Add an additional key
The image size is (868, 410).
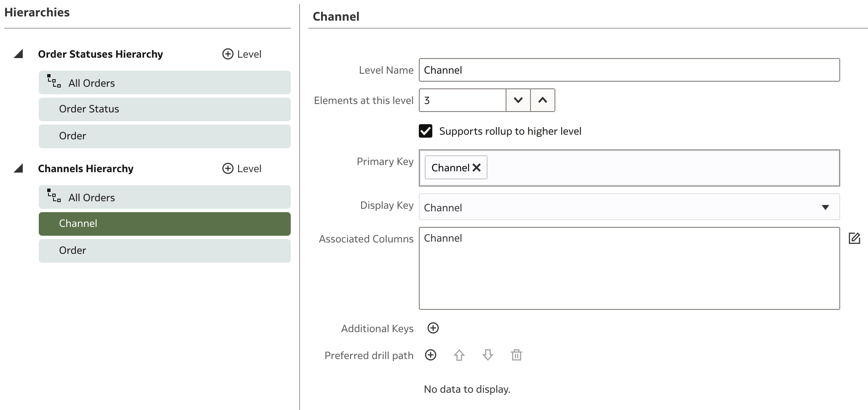point(433,328)
